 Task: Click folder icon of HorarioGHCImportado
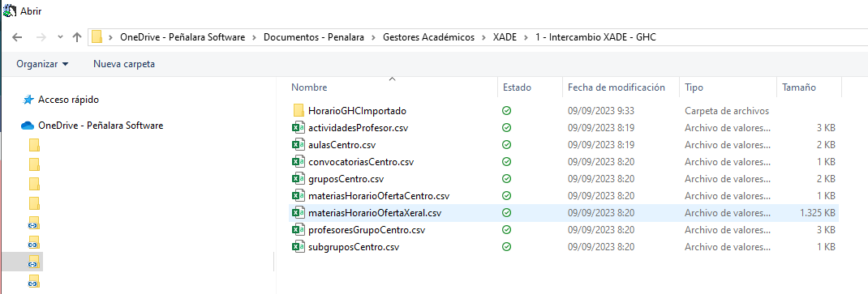coord(299,110)
